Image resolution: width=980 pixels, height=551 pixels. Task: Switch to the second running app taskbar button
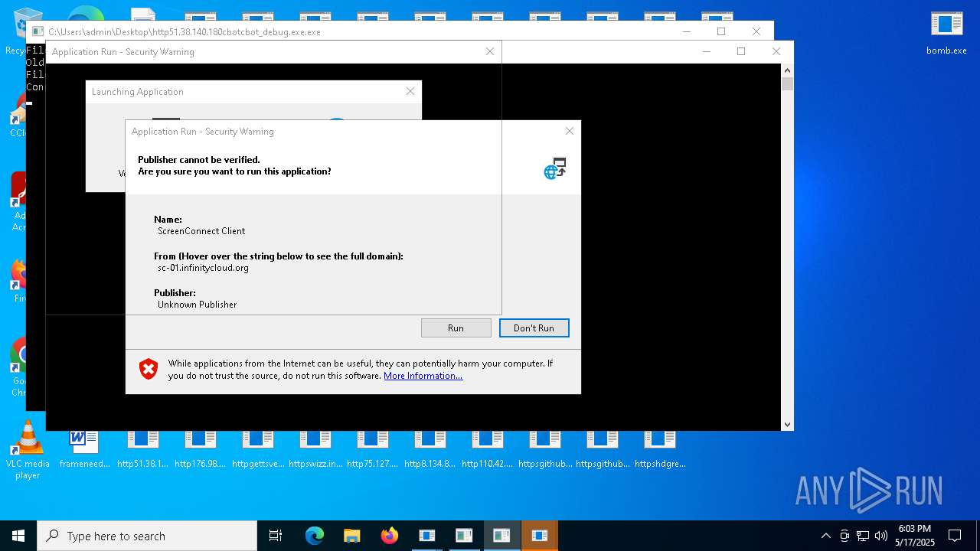pos(464,536)
